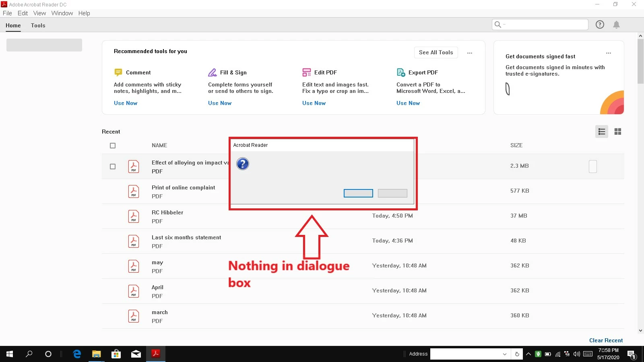Screen dimensions: 644x362
Task: Launch Microsoft Edge from taskbar
Action: tap(77, 354)
